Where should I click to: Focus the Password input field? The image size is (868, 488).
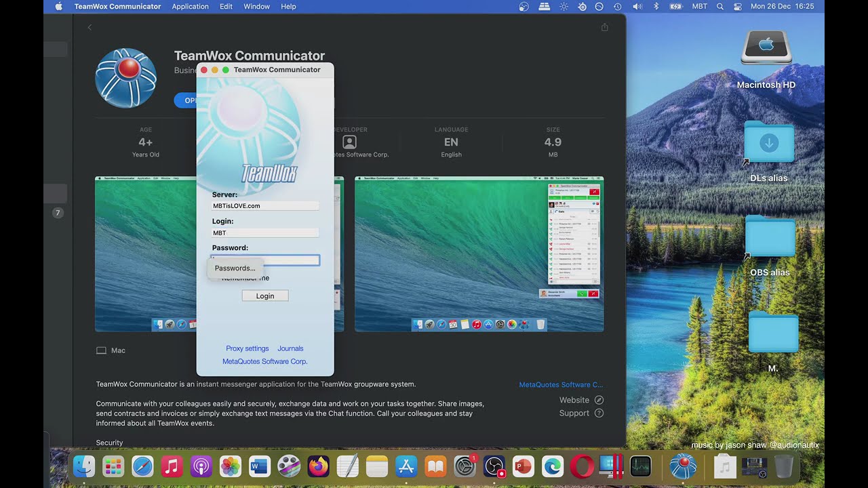[x=265, y=260]
